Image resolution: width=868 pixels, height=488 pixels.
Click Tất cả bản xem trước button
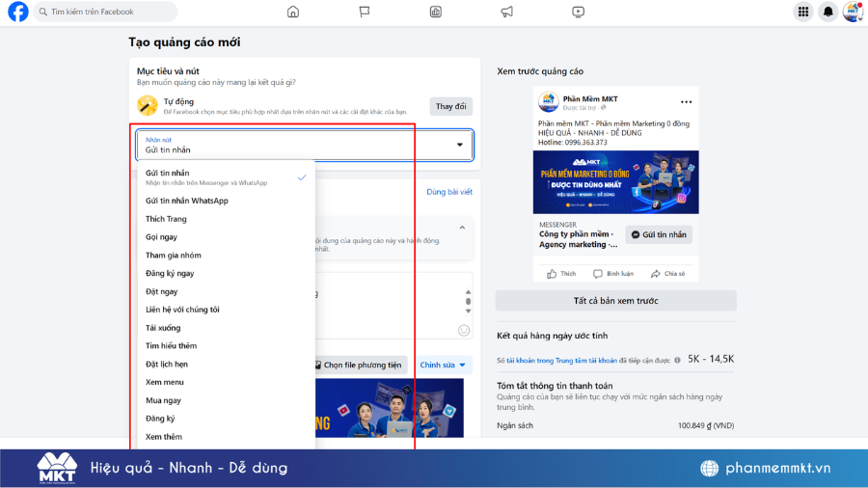[x=615, y=301]
